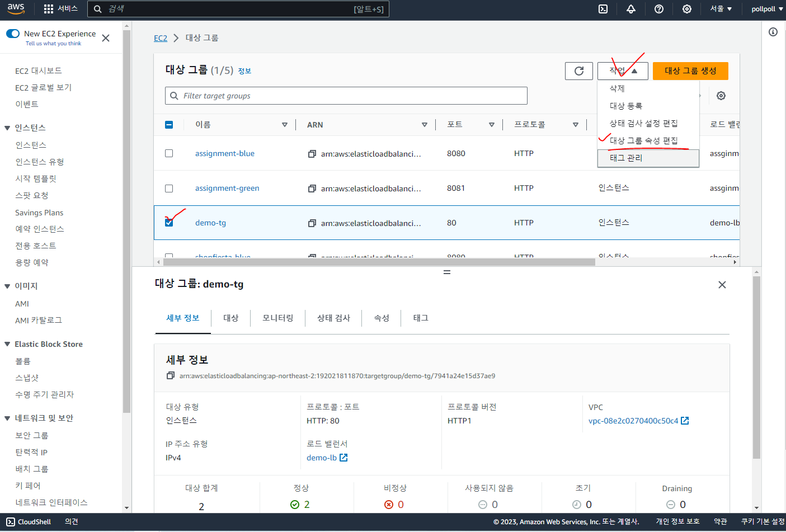Image resolution: width=786 pixels, height=532 pixels.
Task: Uncheck the demo-tg row checkbox
Action: [x=169, y=223]
